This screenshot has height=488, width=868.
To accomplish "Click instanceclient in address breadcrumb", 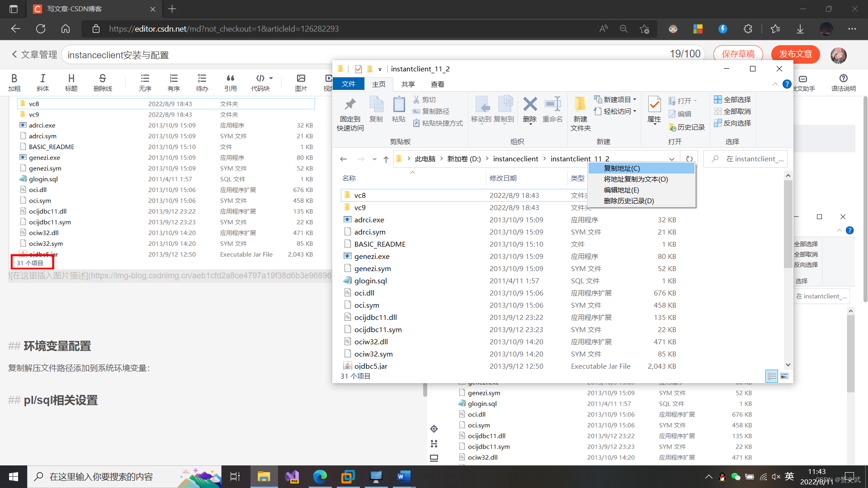I will [x=515, y=159].
